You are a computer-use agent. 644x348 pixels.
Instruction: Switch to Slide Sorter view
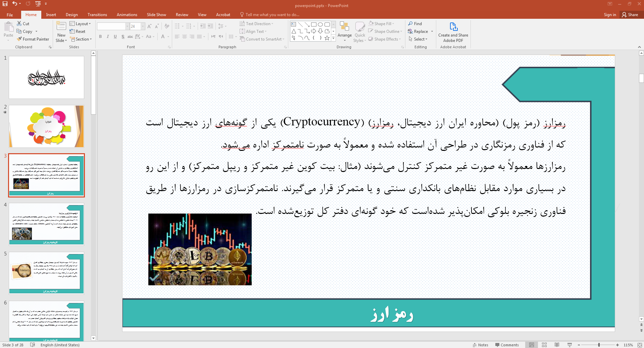(x=544, y=345)
